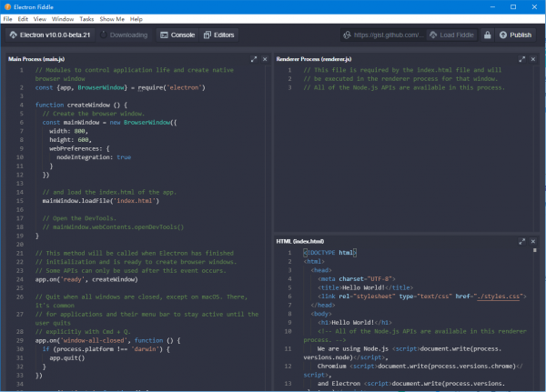The width and height of the screenshot is (546, 392).
Task: Open the Edit menu
Action: pos(23,19)
